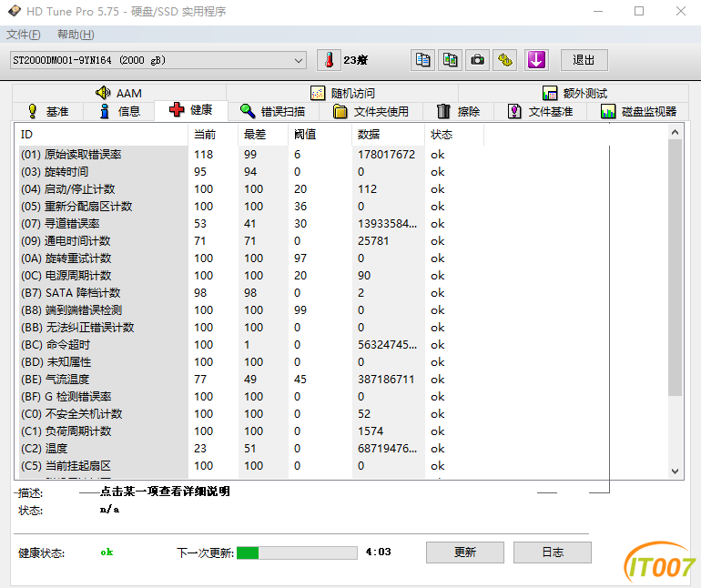The image size is (701, 588).
Task: Open the 磁盘监视器 tab
Action: (x=638, y=111)
